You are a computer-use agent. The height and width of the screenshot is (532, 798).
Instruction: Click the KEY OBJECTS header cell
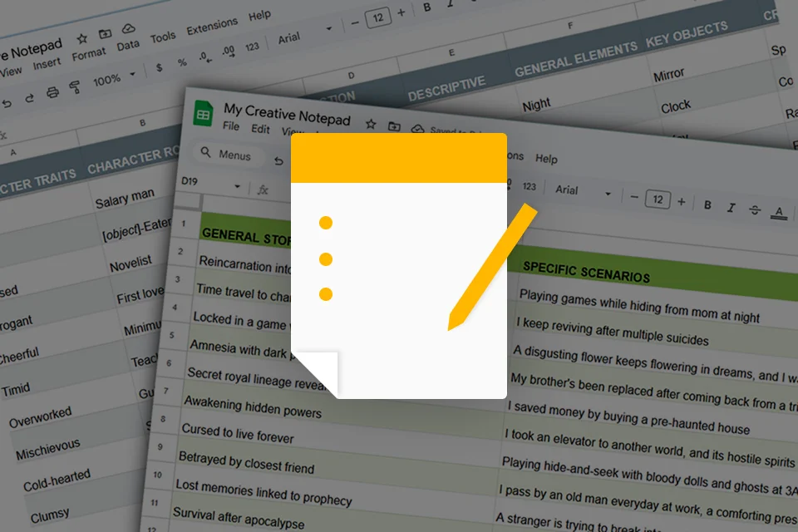(x=687, y=34)
